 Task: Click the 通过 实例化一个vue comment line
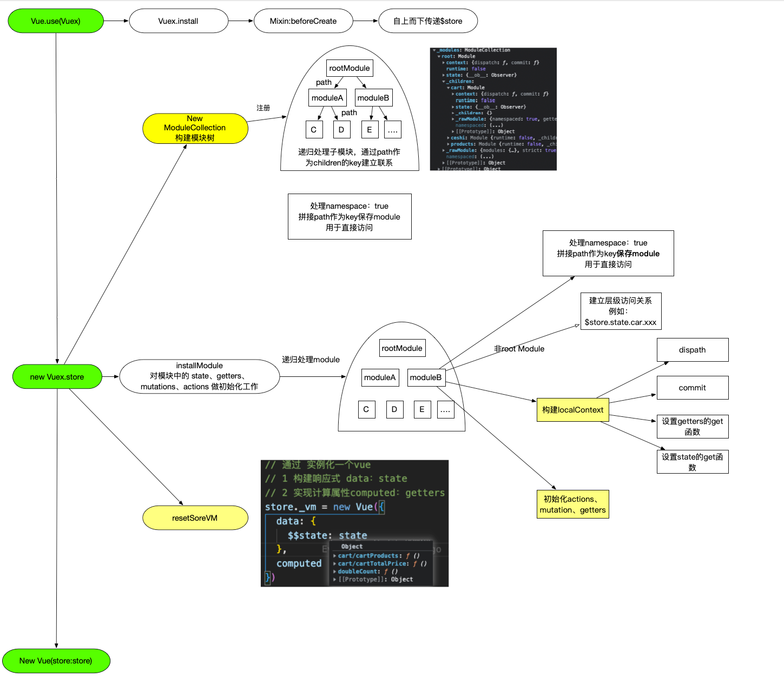[x=318, y=465]
